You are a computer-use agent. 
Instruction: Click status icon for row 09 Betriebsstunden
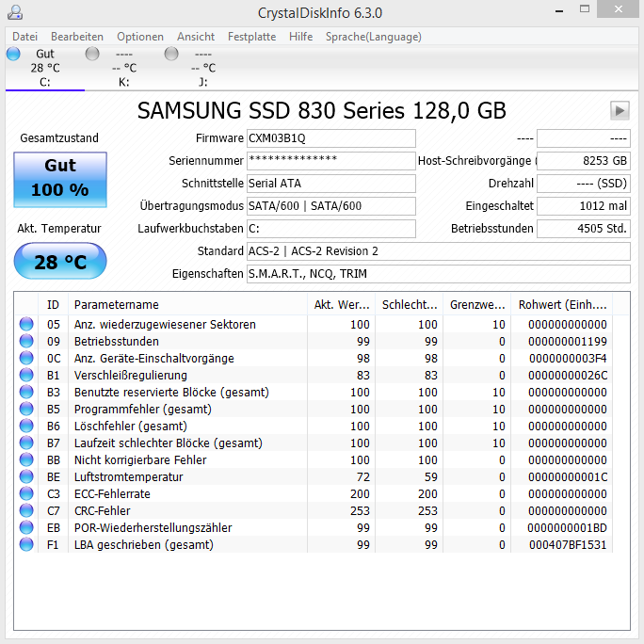tap(26, 341)
